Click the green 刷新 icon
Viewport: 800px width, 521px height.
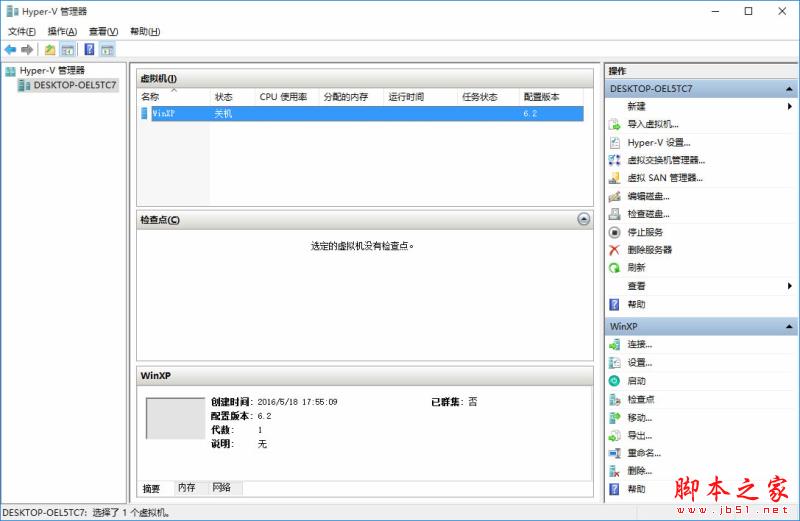[614, 267]
